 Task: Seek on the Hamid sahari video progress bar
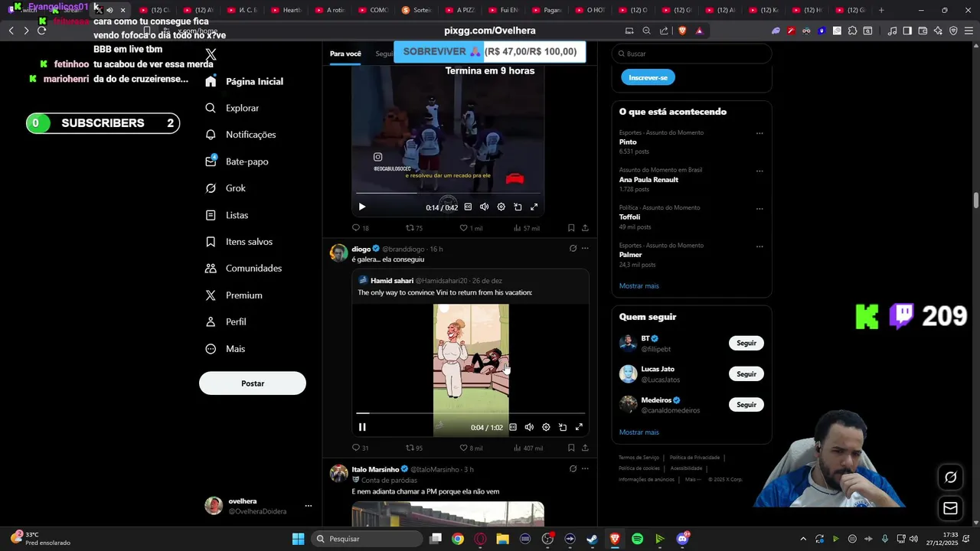(471, 413)
